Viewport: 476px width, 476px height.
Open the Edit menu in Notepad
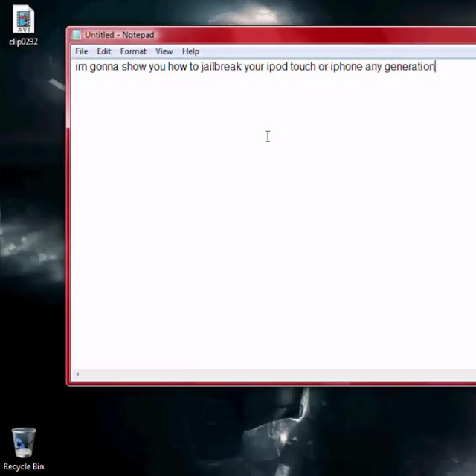(x=104, y=51)
